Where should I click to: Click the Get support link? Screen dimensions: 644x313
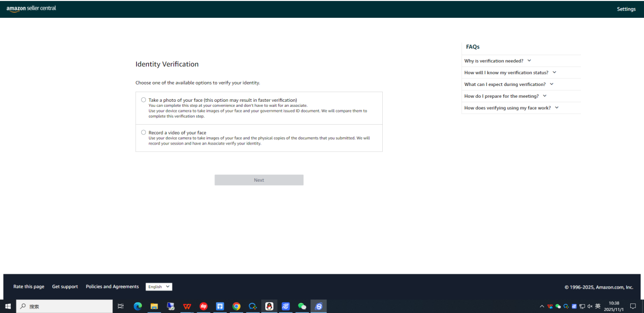tap(65, 287)
